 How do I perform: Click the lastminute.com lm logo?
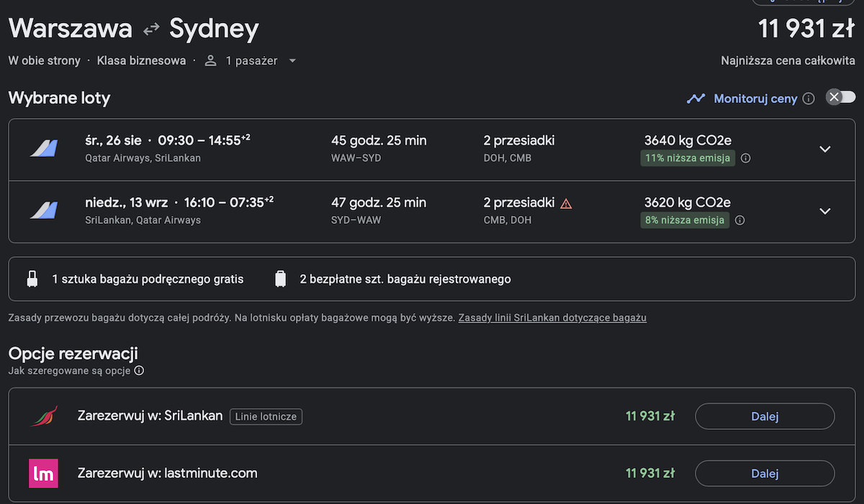point(43,474)
